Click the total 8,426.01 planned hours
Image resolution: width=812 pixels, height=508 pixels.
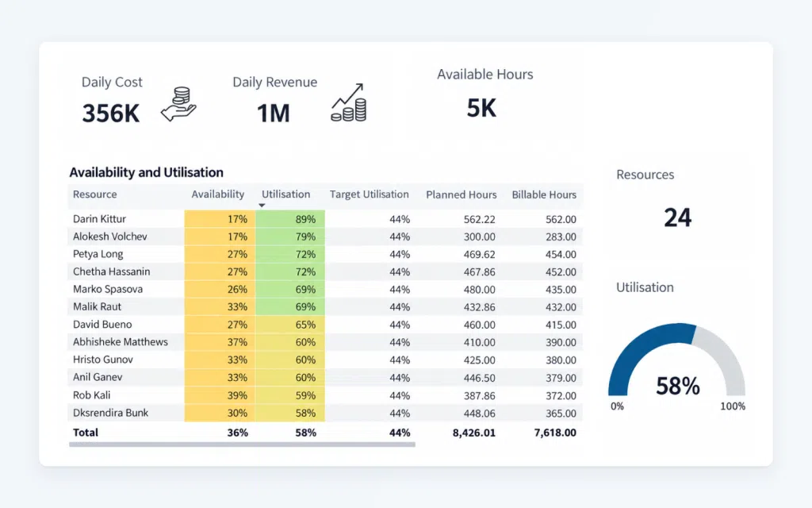tap(474, 433)
